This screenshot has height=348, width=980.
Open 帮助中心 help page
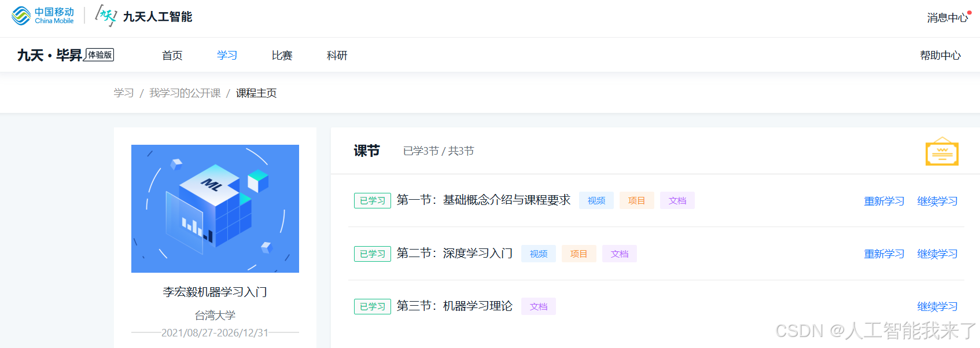[940, 55]
